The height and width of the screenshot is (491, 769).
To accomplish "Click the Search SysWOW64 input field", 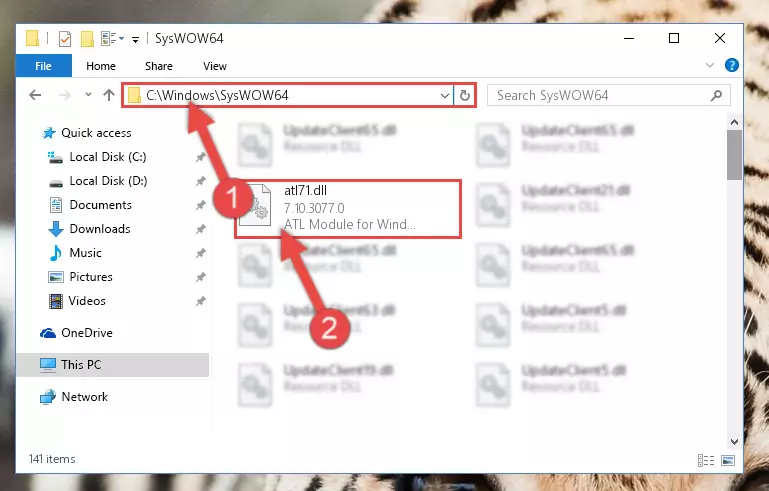I will coord(601,95).
